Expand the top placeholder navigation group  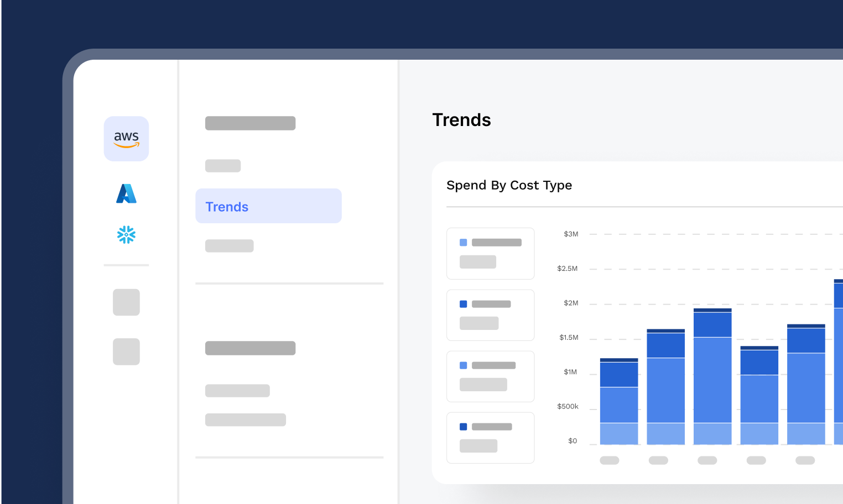tap(250, 123)
